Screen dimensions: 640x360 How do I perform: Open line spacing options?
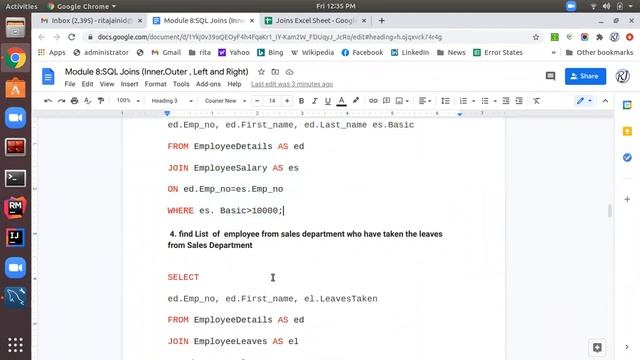[x=445, y=101]
